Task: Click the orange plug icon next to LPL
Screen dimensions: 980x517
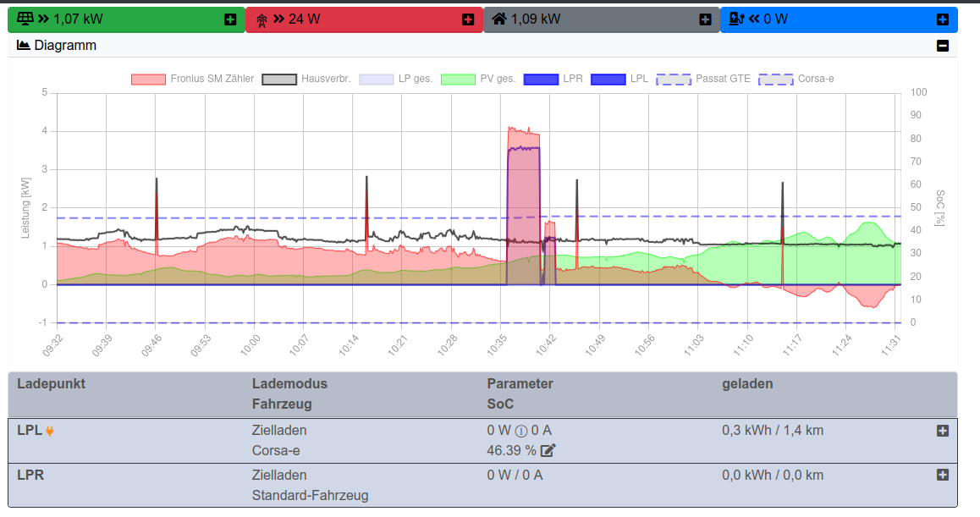Action: pos(50,431)
